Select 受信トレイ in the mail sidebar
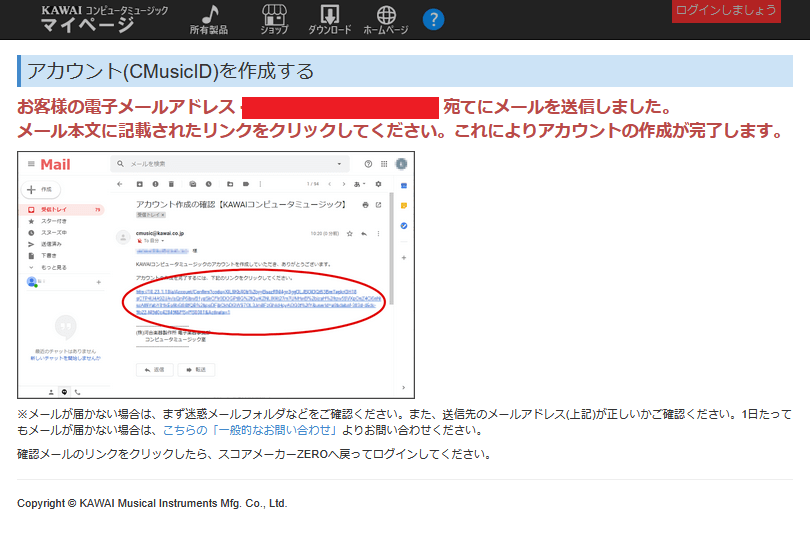The height and width of the screenshot is (540, 810). pyautogui.click(x=56, y=210)
